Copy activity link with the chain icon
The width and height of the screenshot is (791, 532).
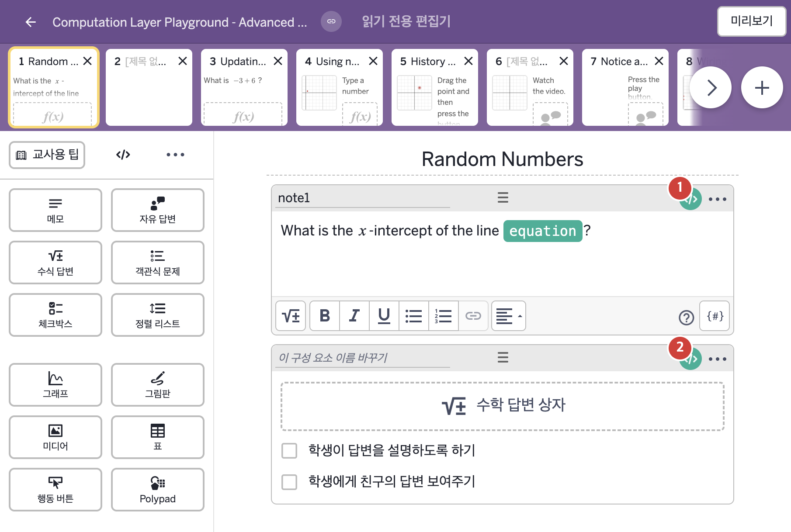331,21
